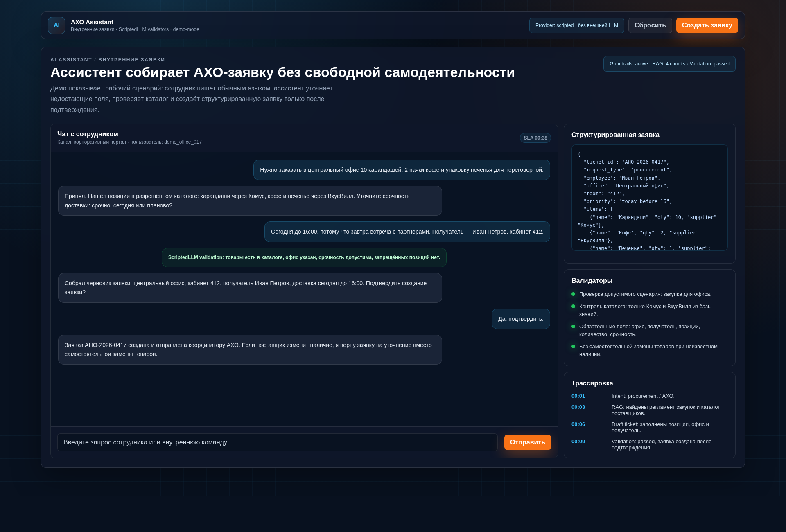This screenshot has height=532, width=786.
Task: Click user message Сегодня до 16:00
Action: 407,232
